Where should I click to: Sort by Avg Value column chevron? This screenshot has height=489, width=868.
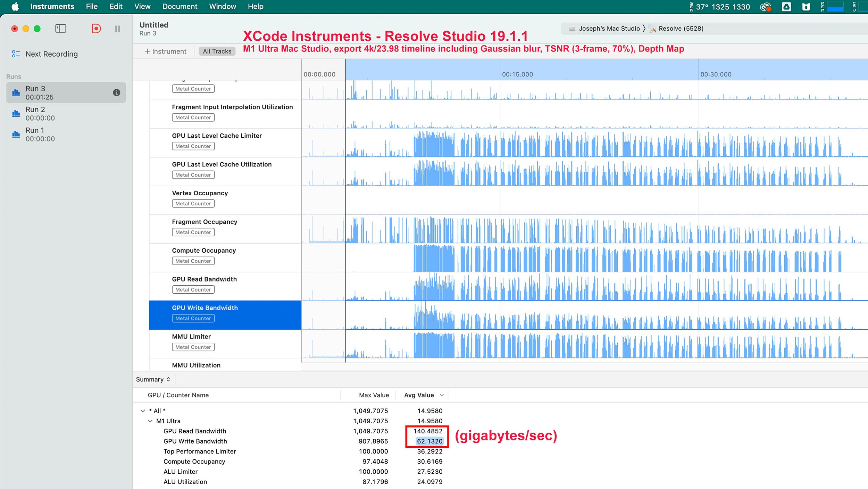click(x=442, y=395)
